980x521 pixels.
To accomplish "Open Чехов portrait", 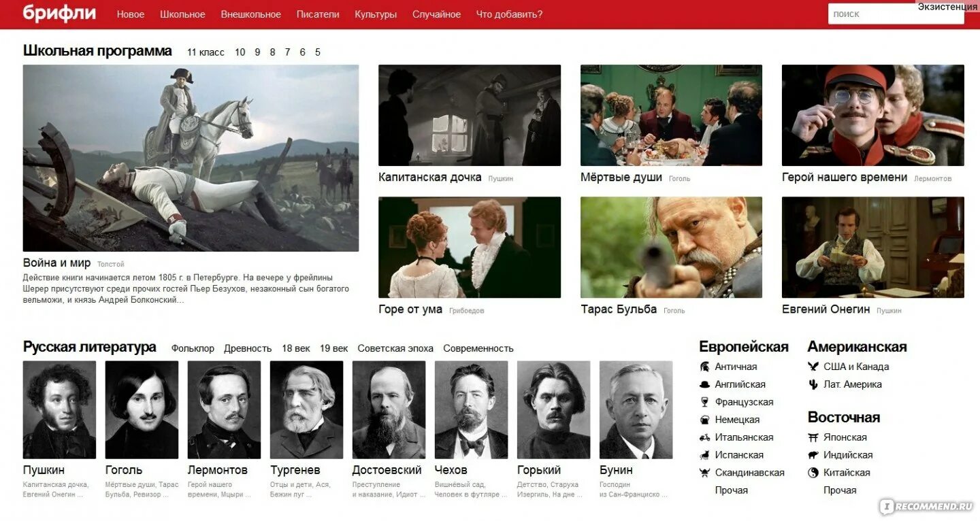I will click(471, 409).
